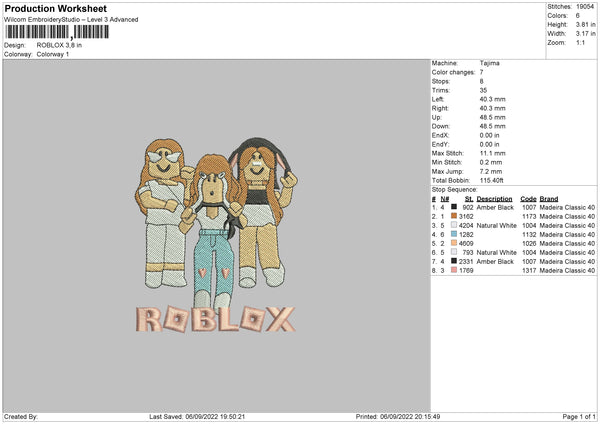
Task: Click the Max Jump value '7.2 mm'
Action: [491, 171]
